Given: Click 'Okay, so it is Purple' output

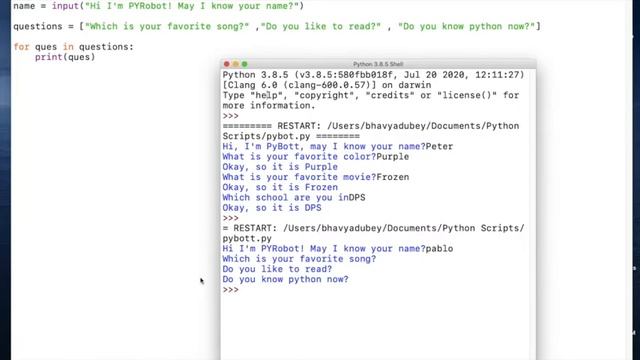Looking at the screenshot, I should tap(280, 167).
